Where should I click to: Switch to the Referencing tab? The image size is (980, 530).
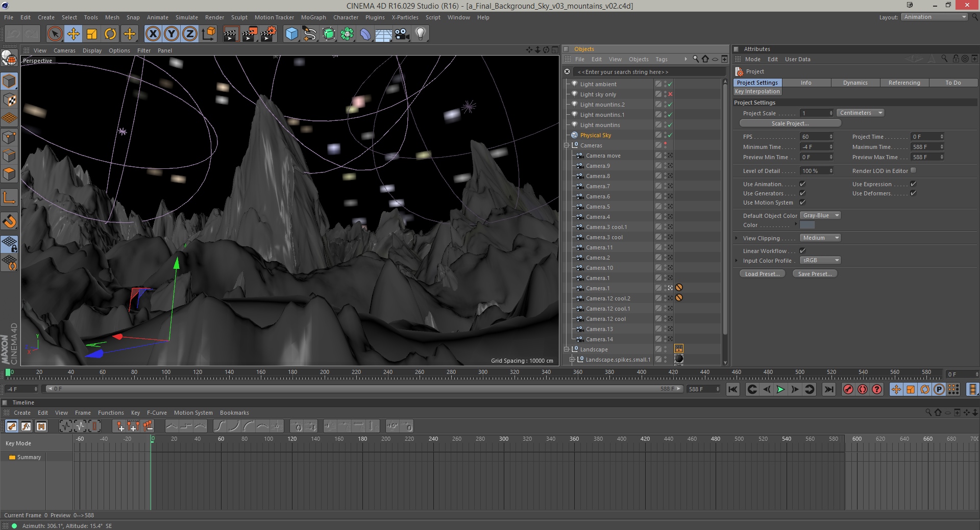904,83
